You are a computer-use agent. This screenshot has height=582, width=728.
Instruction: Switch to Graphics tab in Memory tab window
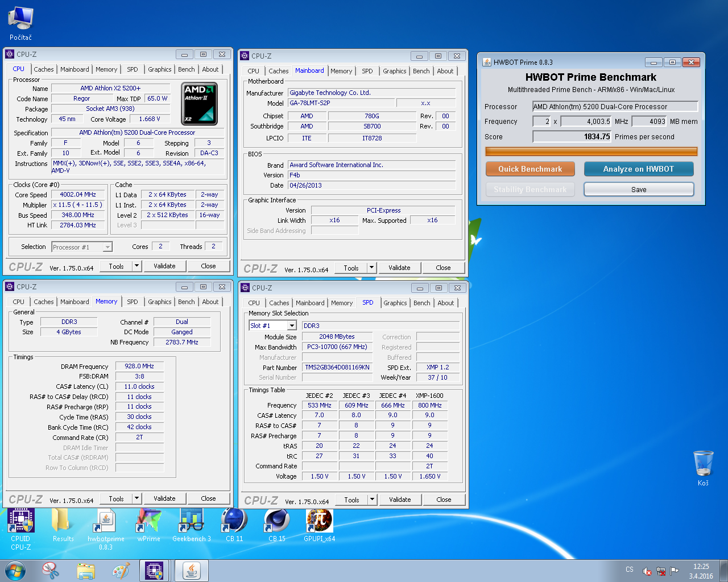coord(160,302)
